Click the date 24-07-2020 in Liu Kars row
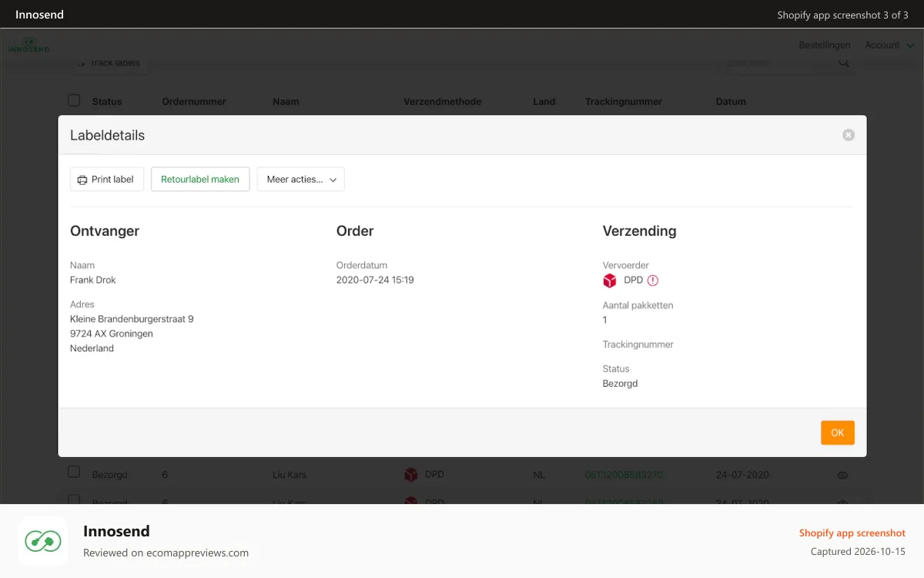This screenshot has height=578, width=924. 742,475
